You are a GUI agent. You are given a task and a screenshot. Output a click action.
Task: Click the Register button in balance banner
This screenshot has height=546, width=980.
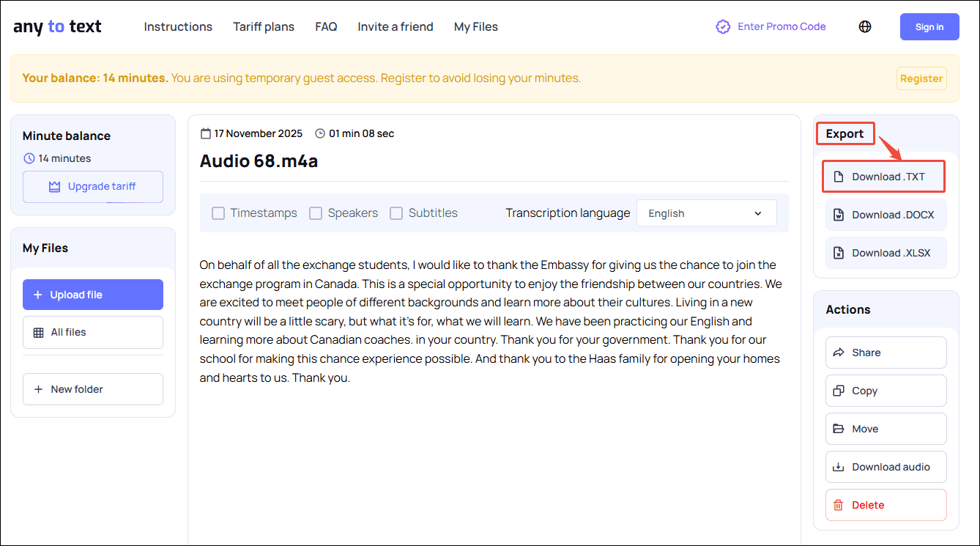tap(921, 78)
